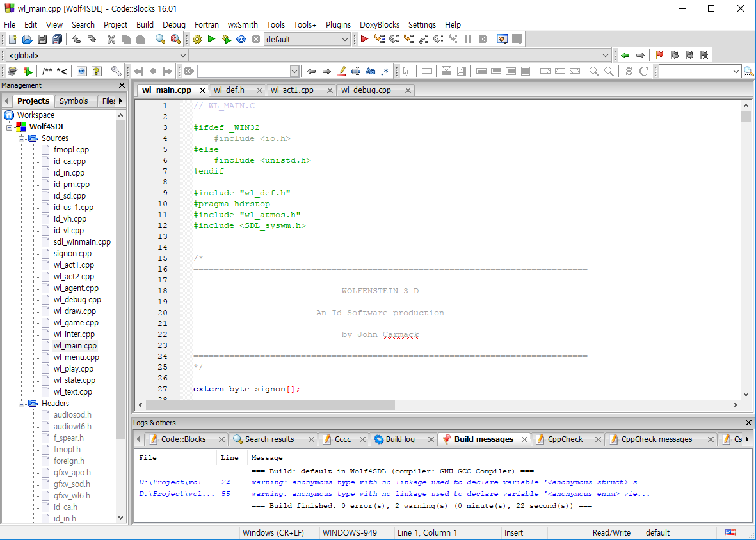The image size is (756, 540).
Task: Open the Debug menu
Action: click(x=174, y=24)
